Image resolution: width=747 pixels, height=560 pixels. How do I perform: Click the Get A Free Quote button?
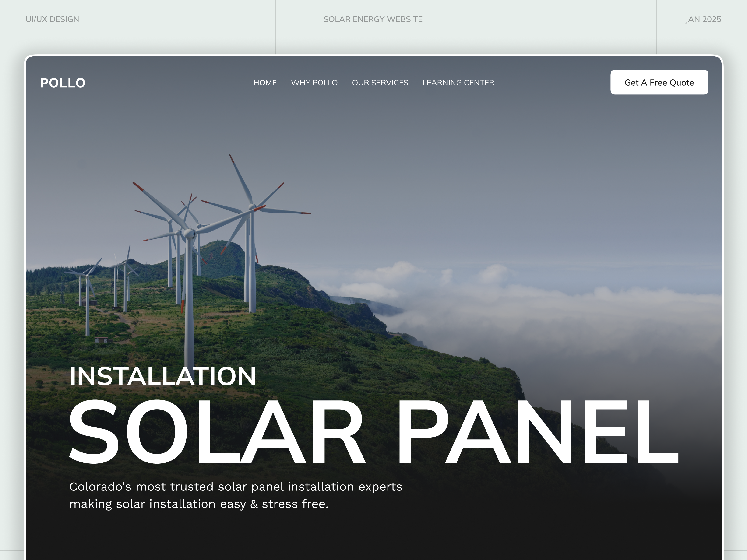pos(659,82)
